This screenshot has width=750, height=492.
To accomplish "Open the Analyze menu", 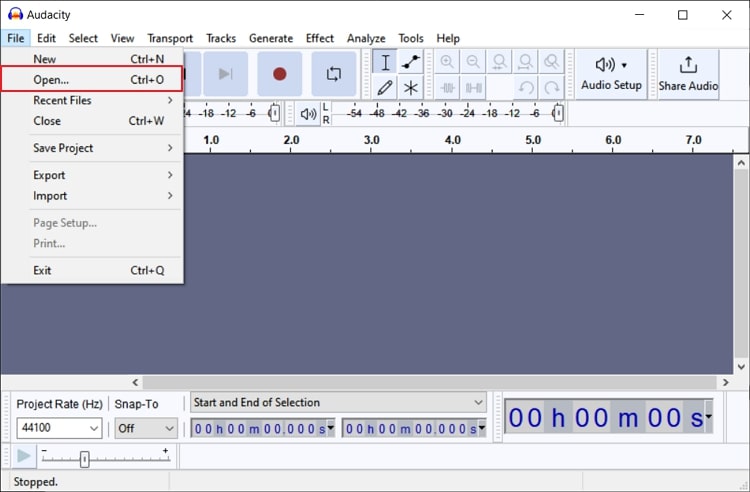I will (366, 38).
